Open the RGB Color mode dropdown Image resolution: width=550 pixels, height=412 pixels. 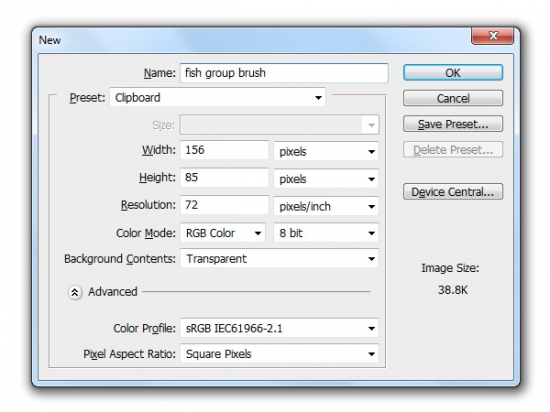(223, 233)
